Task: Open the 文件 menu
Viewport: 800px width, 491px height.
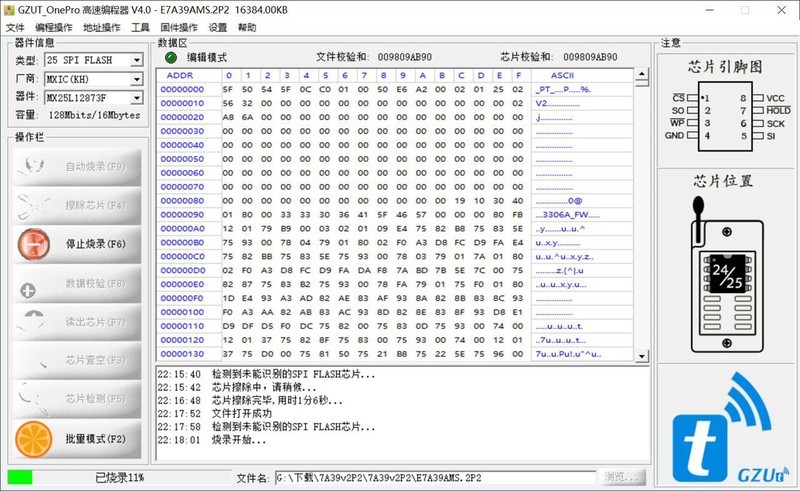Action: click(15, 28)
